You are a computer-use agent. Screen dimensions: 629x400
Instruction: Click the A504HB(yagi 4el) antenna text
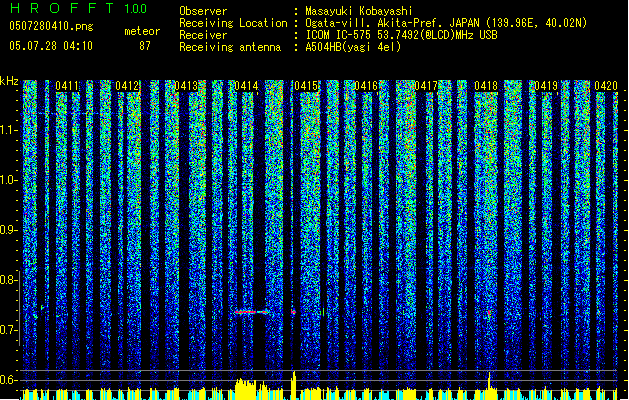click(353, 47)
